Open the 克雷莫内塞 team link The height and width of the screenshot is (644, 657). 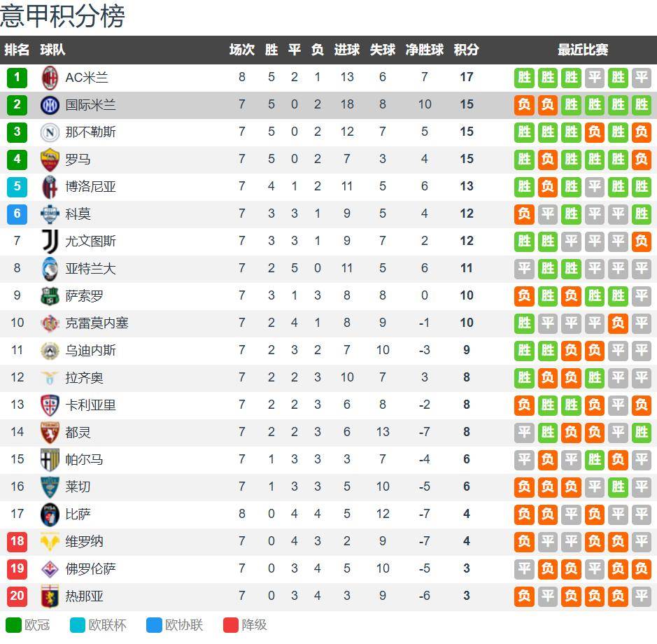pyautogui.click(x=97, y=323)
